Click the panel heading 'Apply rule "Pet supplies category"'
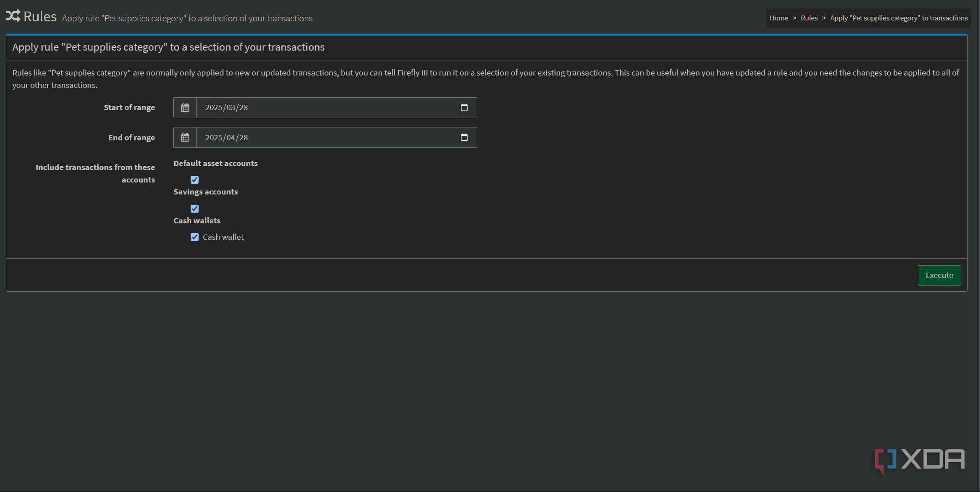The image size is (980, 492). [x=168, y=47]
